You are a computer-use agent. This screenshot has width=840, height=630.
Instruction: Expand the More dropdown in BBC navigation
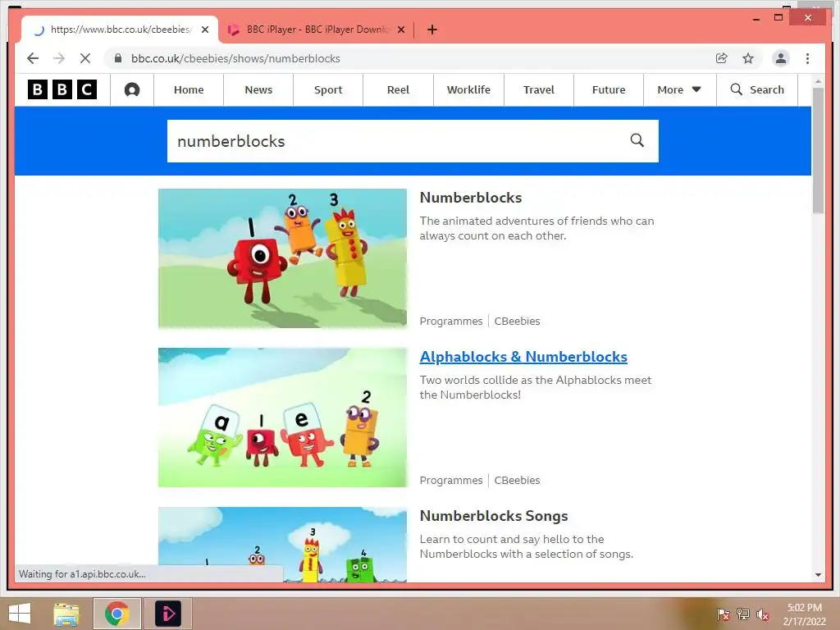(679, 89)
